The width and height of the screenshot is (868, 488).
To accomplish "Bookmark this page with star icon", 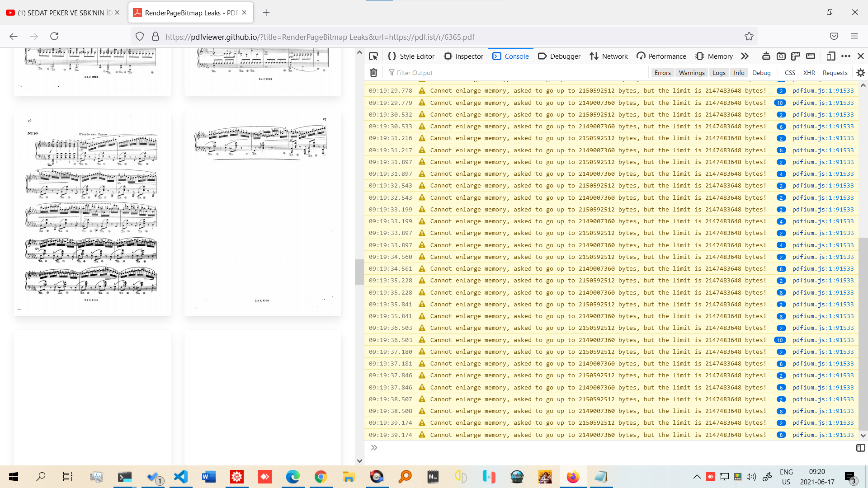I will point(749,37).
